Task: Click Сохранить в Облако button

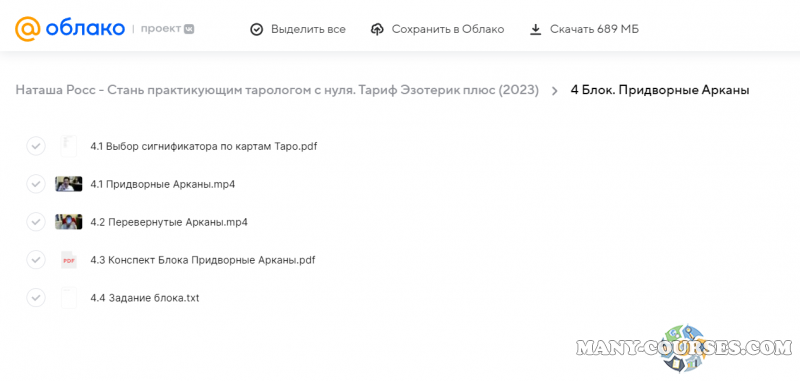Action: 437,30
